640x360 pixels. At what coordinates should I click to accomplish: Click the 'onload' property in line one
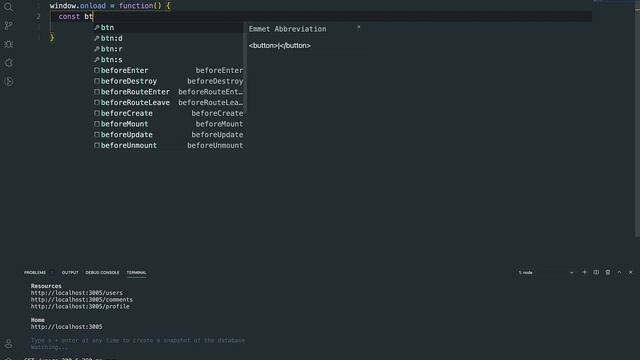(x=93, y=6)
